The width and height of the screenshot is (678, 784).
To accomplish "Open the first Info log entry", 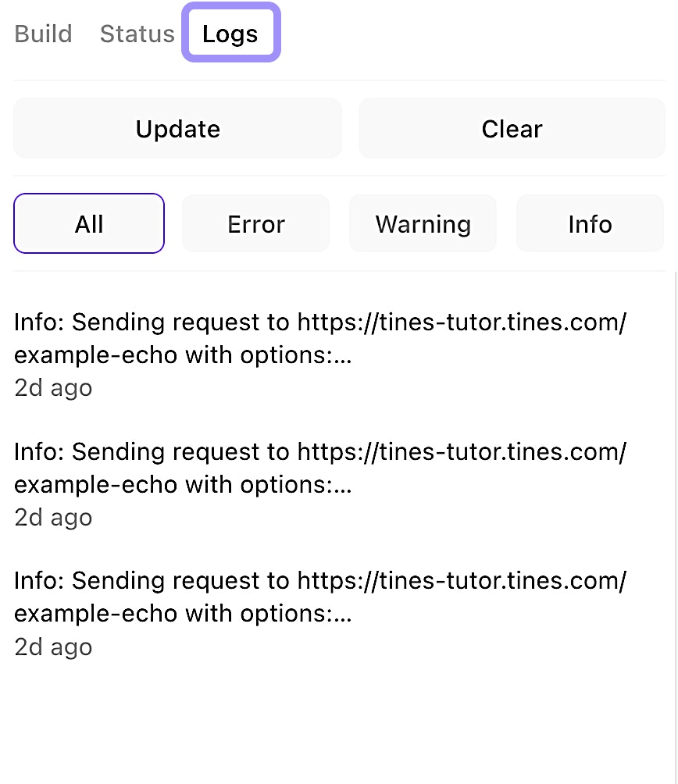I will (x=234, y=338).
